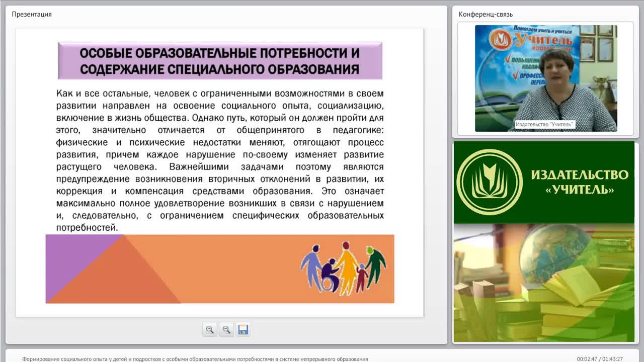Click the elapsed time 00:02:47 / 01:43:27
Viewport: 644px width, 362px height.
600,359
